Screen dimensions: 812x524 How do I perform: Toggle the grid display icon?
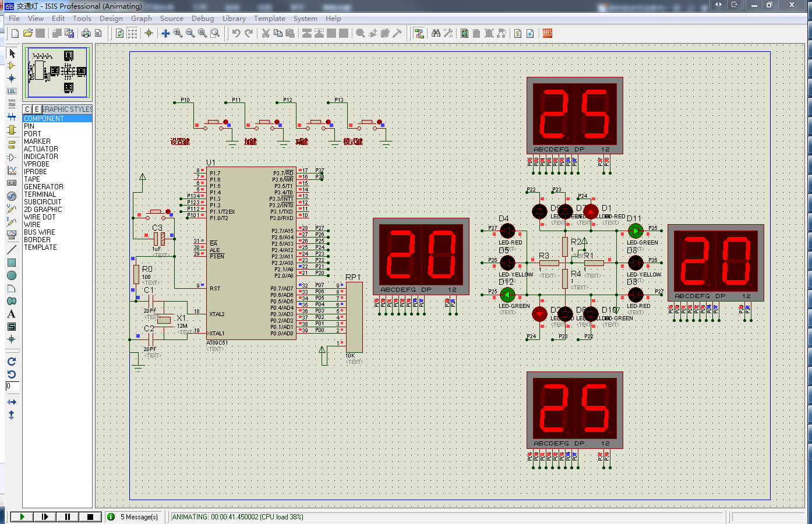pos(133,33)
